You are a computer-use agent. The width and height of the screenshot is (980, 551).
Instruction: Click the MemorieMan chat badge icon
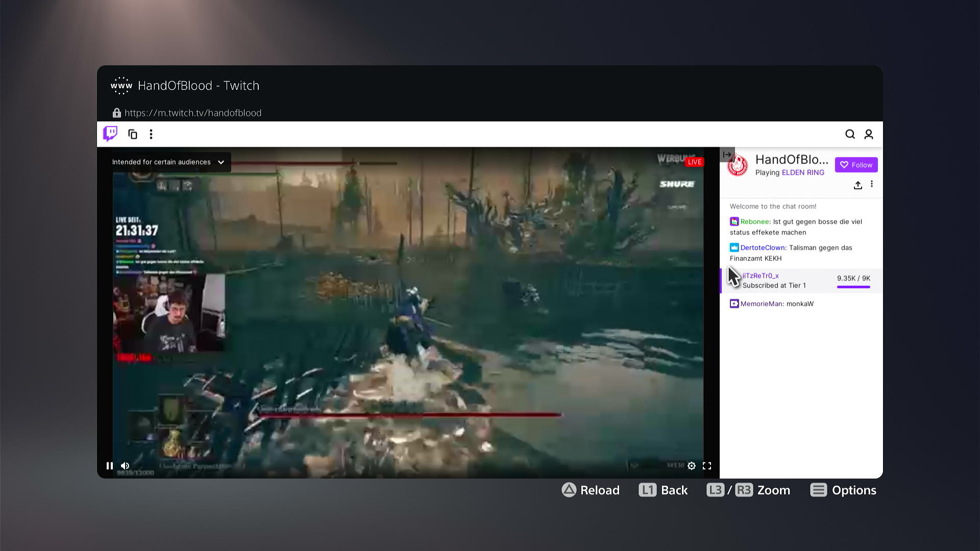point(734,304)
